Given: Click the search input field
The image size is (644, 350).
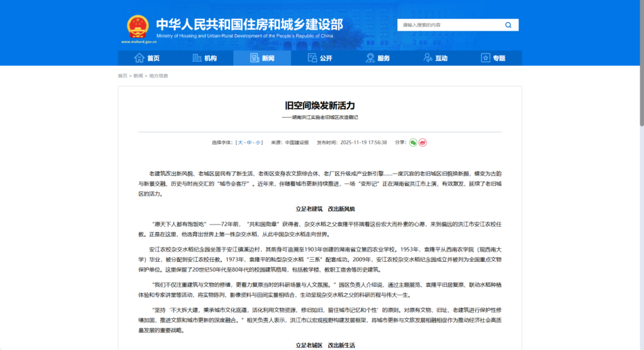Looking at the screenshot, I should pos(450,25).
